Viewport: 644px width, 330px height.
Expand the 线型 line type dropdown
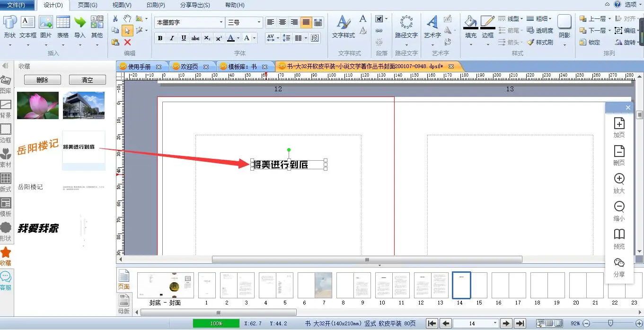(x=522, y=18)
